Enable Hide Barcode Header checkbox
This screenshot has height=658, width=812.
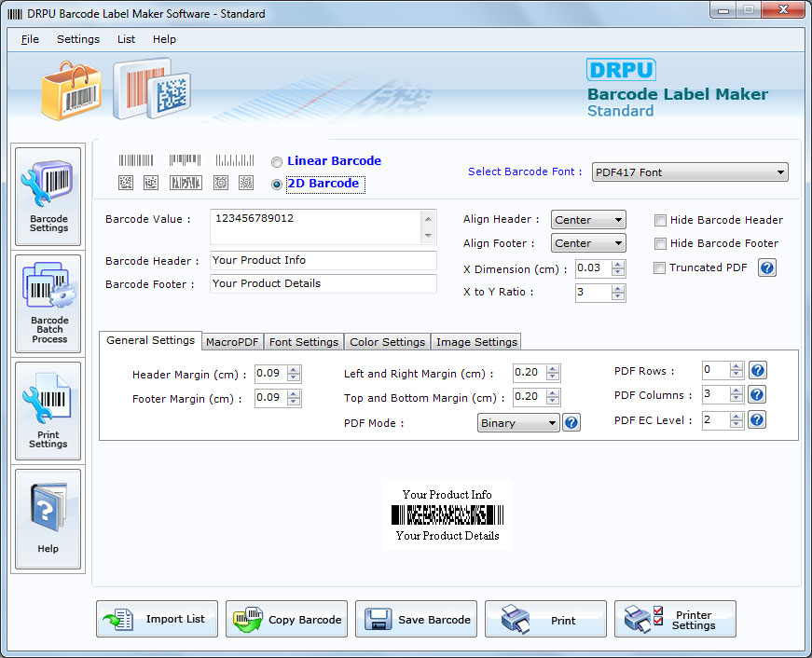(x=660, y=221)
